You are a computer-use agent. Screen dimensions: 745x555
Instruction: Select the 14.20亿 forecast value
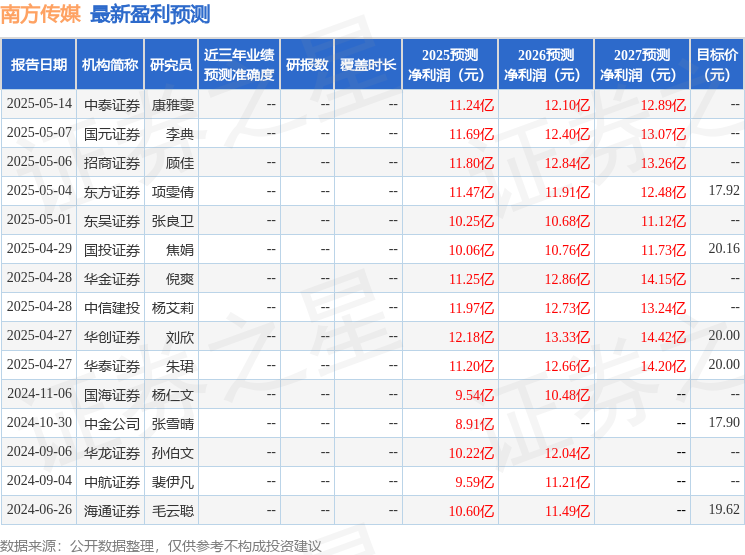coord(663,366)
